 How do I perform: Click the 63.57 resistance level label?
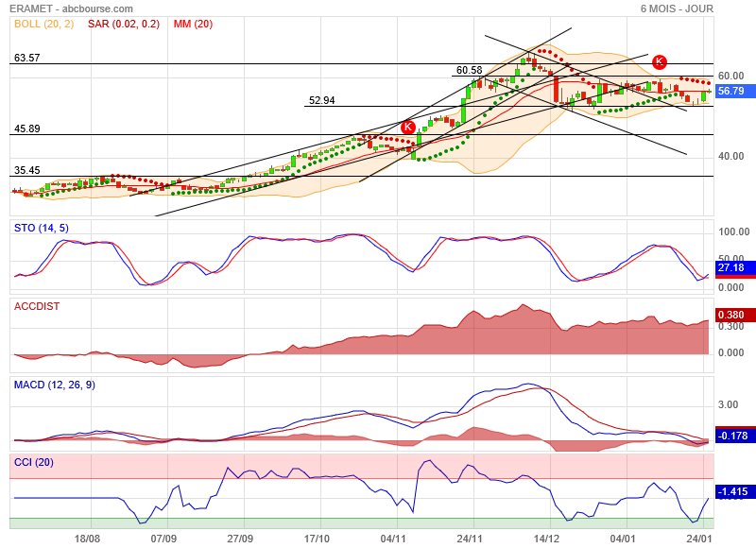27,58
